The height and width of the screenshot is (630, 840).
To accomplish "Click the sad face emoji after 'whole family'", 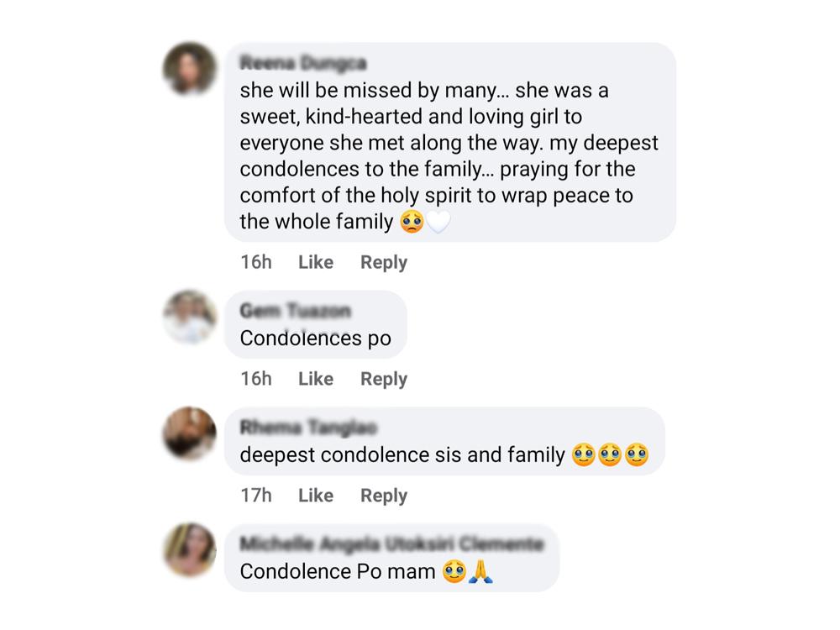I will (412, 222).
